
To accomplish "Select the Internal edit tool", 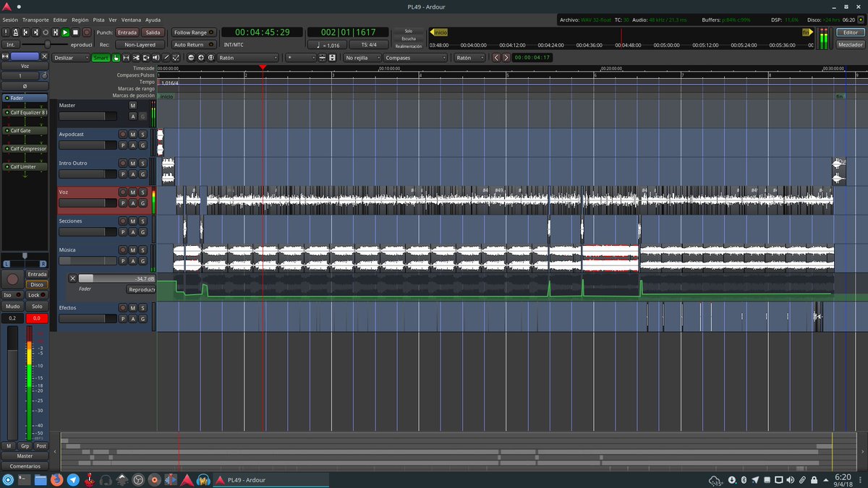I will click(176, 57).
